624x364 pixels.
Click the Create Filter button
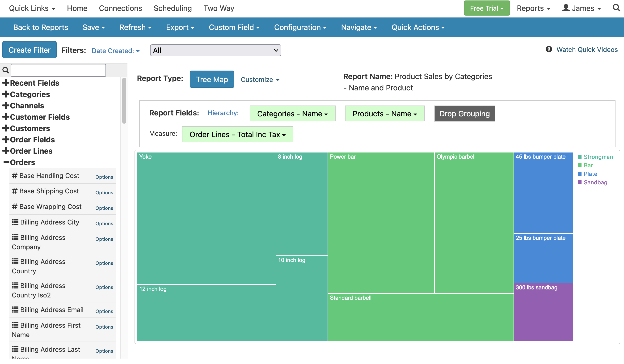(30, 50)
